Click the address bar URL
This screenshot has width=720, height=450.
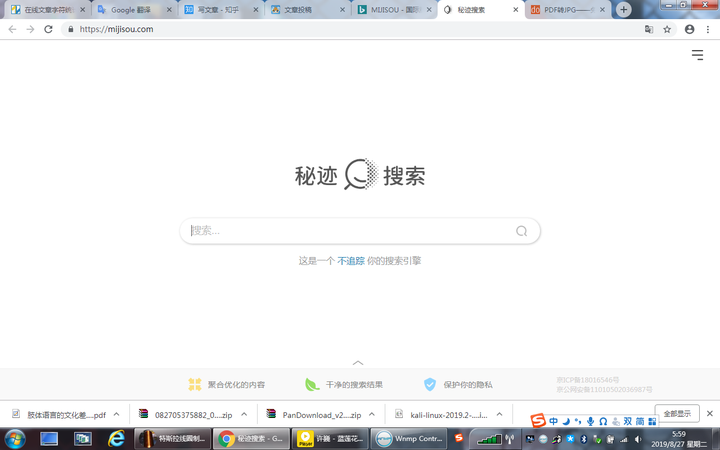pos(116,29)
